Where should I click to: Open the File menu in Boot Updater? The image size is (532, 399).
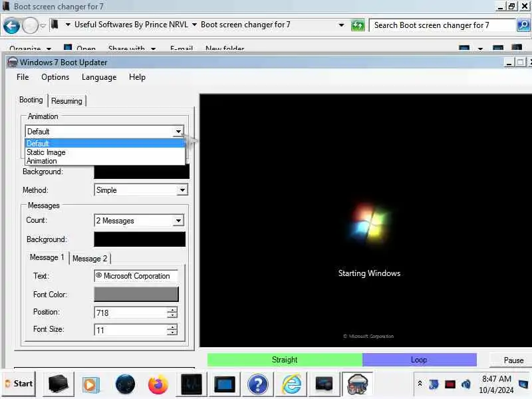23,77
